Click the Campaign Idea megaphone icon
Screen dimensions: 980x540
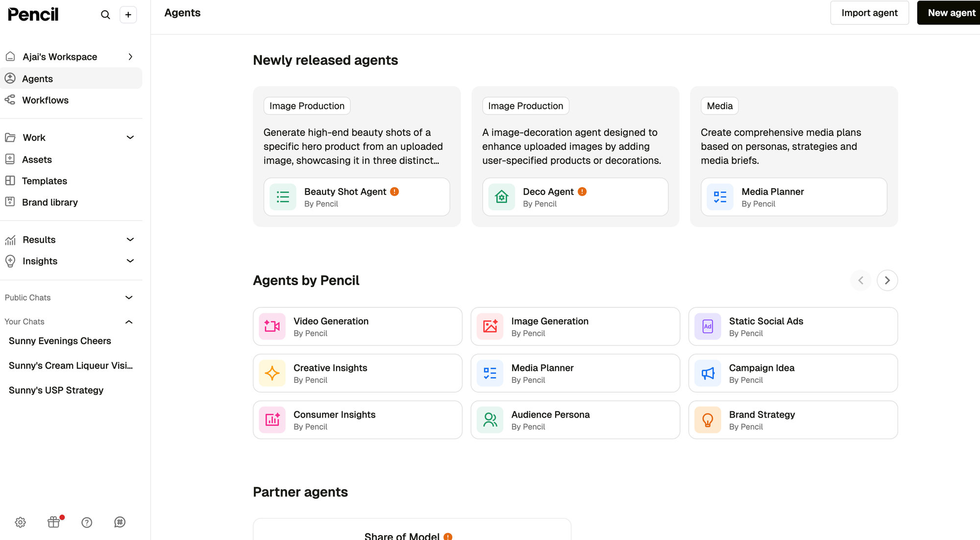tap(708, 373)
